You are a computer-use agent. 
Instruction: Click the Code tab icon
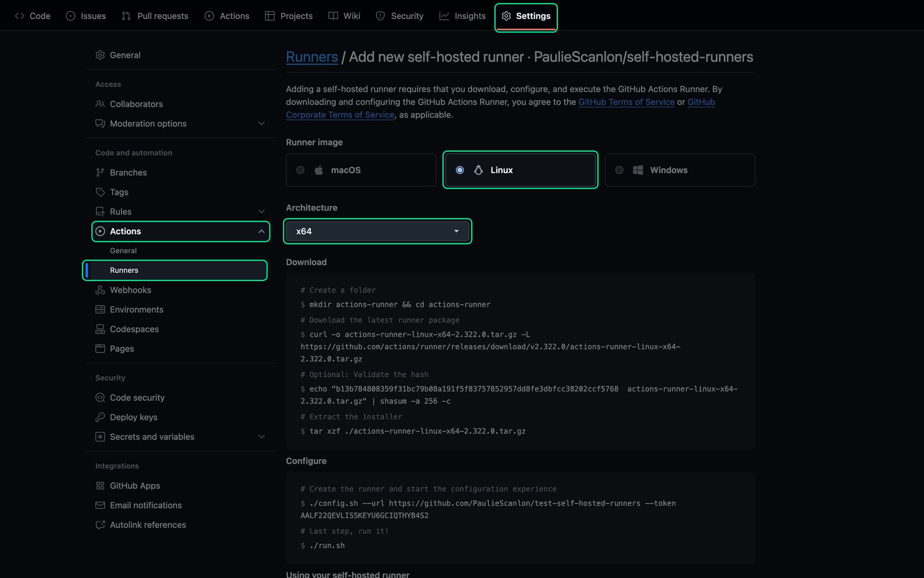[20, 15]
